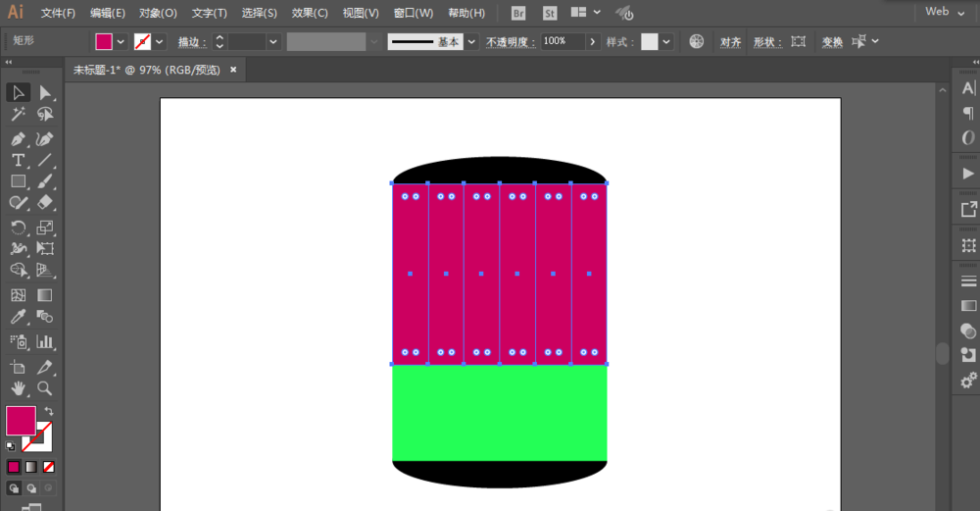980x511 pixels.
Task: Open Adobe Stock with St icon
Action: 550,13
